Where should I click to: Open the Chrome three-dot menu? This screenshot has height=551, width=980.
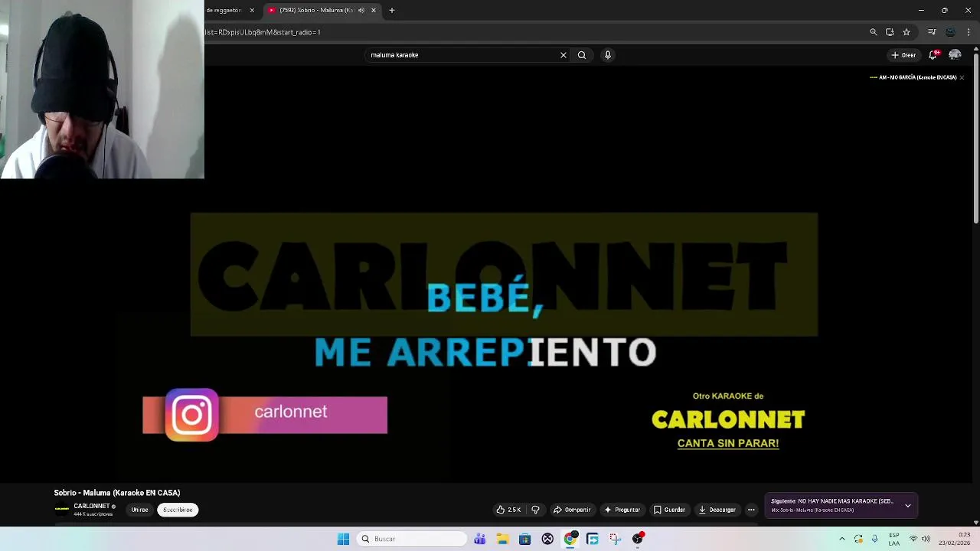click(969, 32)
